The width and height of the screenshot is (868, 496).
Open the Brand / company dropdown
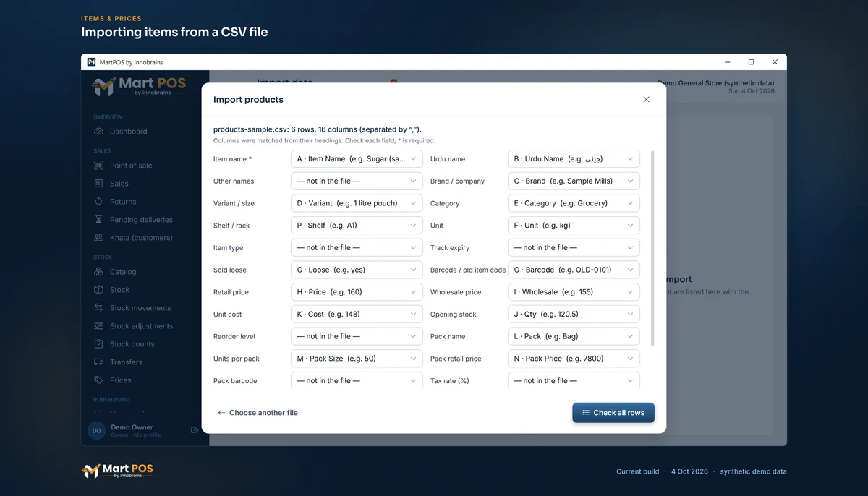[574, 181]
